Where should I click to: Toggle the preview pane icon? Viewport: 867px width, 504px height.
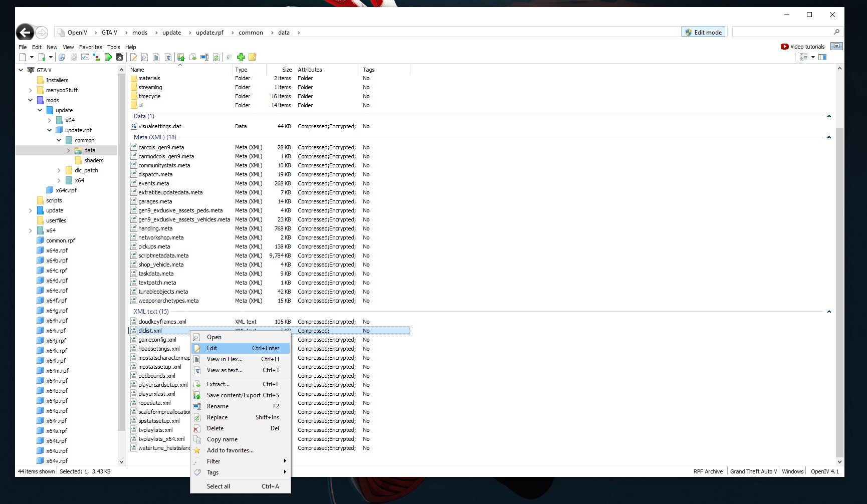tap(822, 57)
